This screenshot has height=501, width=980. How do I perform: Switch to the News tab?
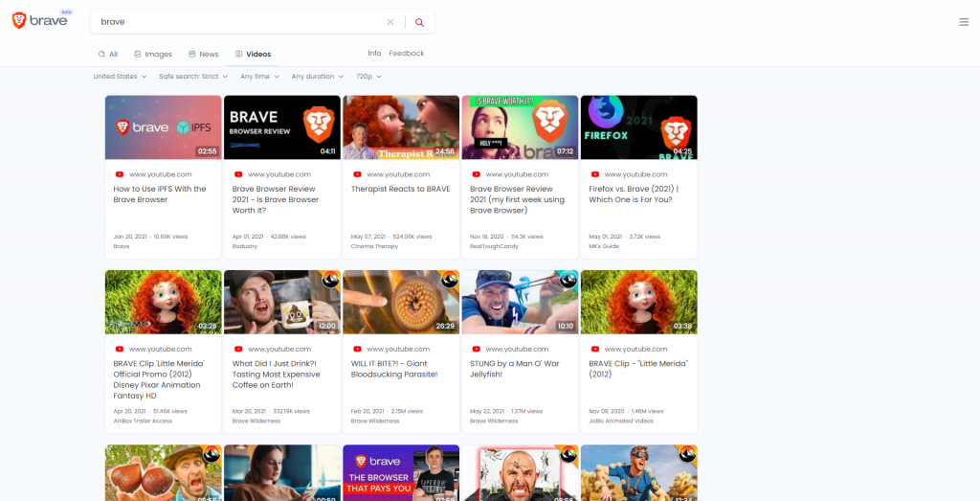[x=204, y=55]
